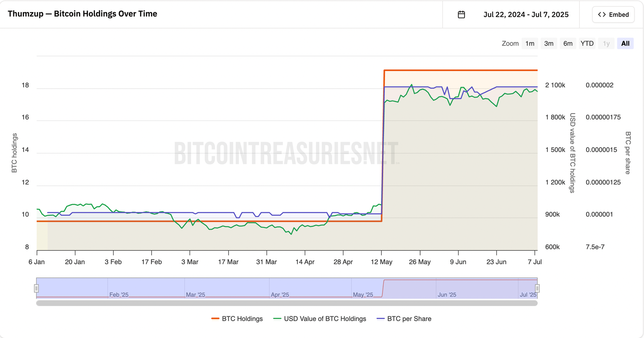Select the All zoom option
The width and height of the screenshot is (644, 338).
click(x=625, y=43)
